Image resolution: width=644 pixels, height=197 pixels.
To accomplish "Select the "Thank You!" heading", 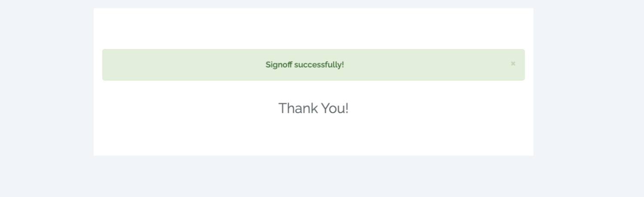I will coord(313,108).
